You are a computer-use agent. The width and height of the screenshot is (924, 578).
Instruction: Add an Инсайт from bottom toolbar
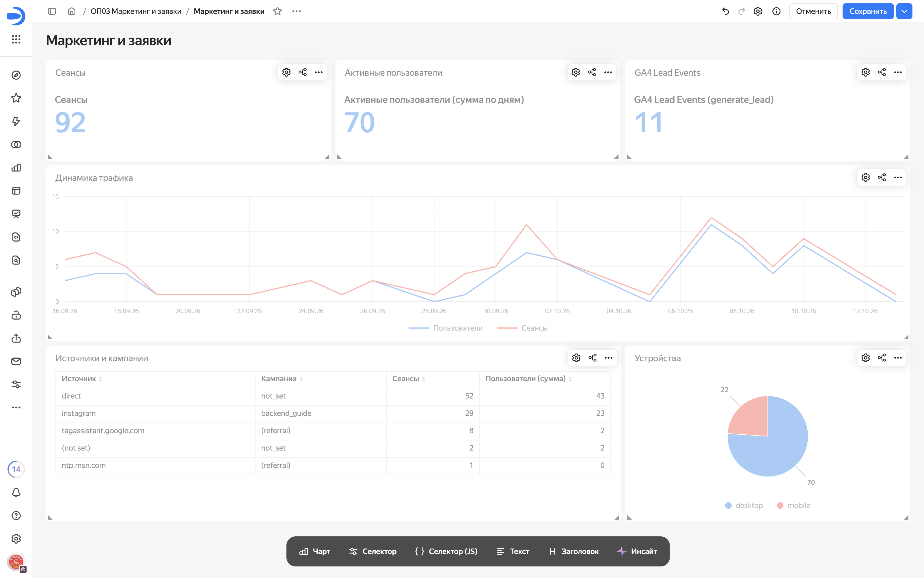pos(637,551)
